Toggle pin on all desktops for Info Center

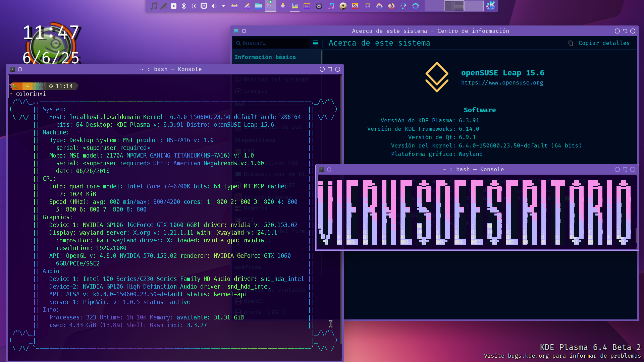click(244, 31)
